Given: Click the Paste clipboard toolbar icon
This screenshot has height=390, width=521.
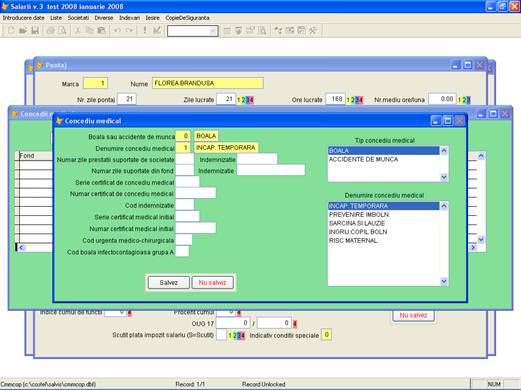Looking at the screenshot, I should coord(101,31).
